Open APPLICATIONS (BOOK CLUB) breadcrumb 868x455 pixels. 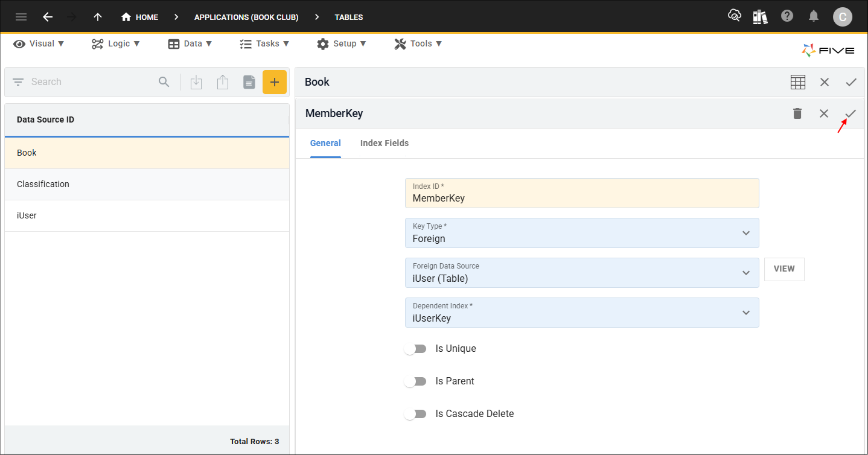tap(246, 17)
